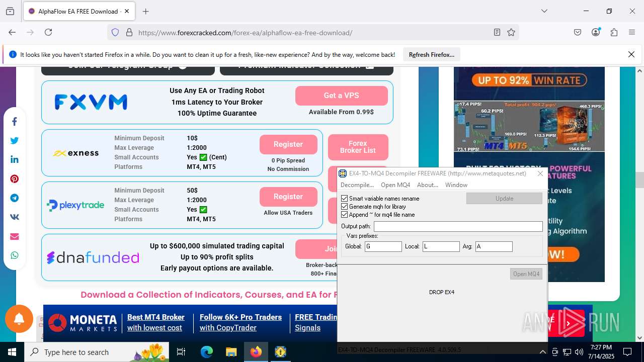Share page on VK sidebar icon
The width and height of the screenshot is (644, 362).
(14, 217)
